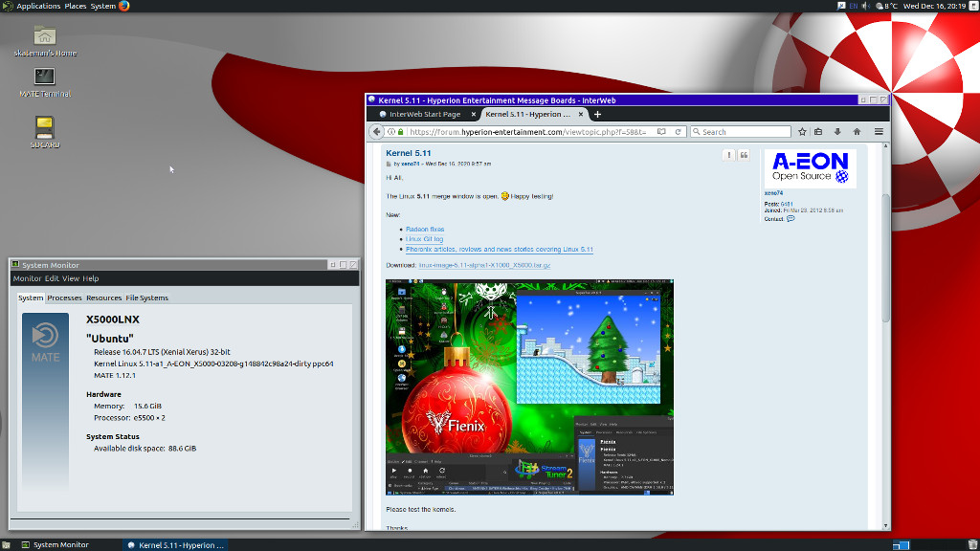The width and height of the screenshot is (980, 551).
Task: Select the Memory 15.6 GiB value
Action: click(147, 406)
